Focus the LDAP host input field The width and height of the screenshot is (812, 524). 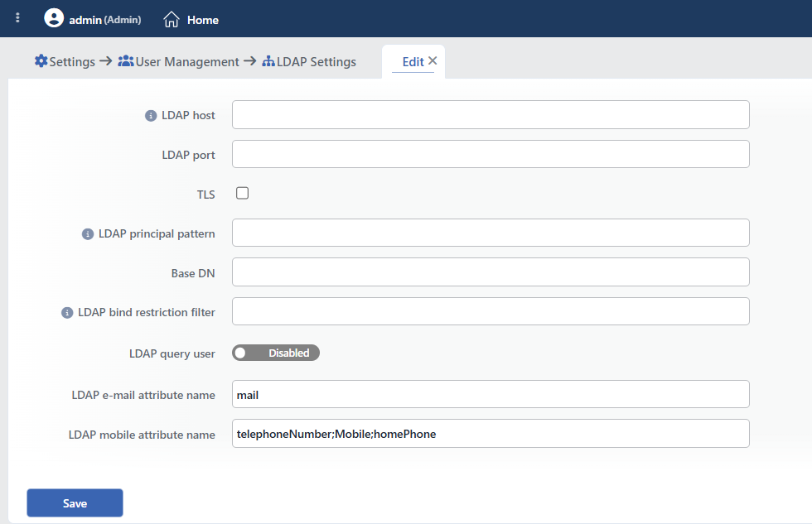tap(491, 115)
